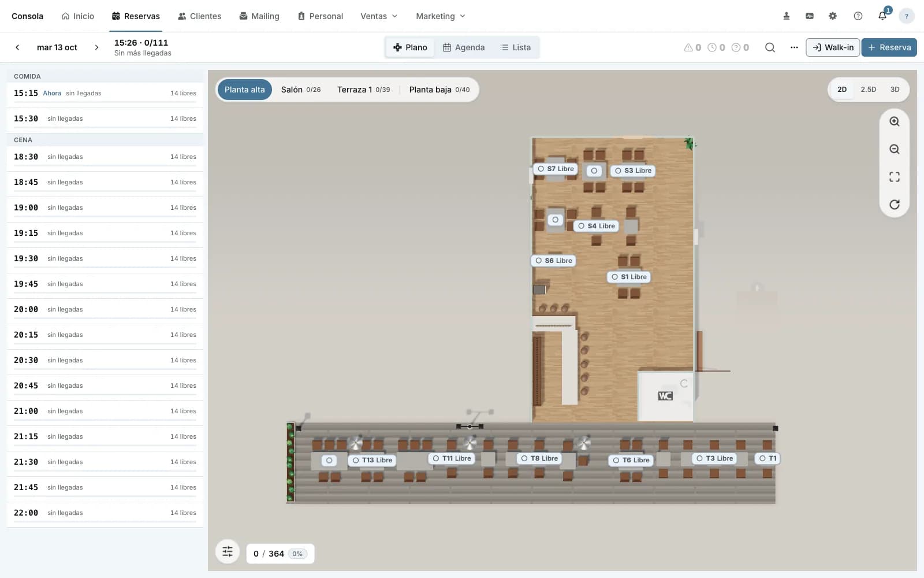Expand the Marketing dropdown menu
Screen dimensions: 924x578
441,16
